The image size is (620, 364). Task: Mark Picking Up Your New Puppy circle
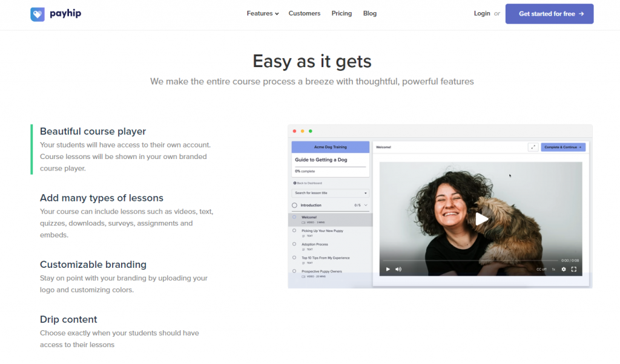[x=294, y=230]
